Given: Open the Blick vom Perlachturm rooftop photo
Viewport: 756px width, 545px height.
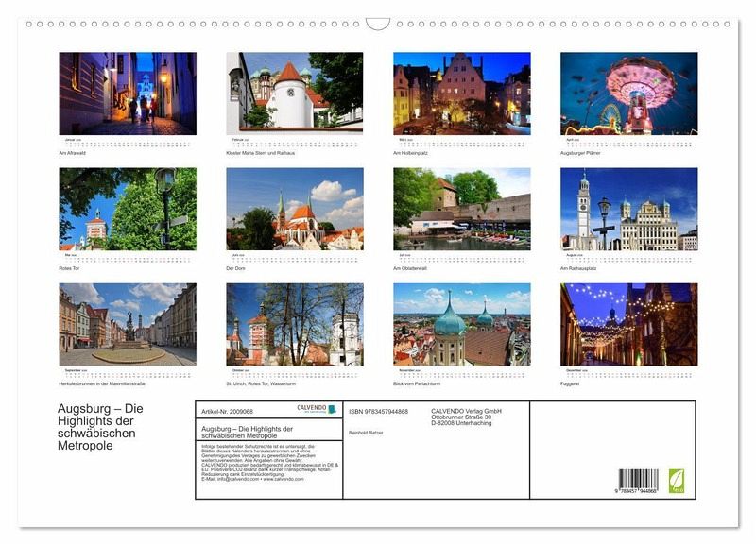Looking at the screenshot, I should 462,324.
